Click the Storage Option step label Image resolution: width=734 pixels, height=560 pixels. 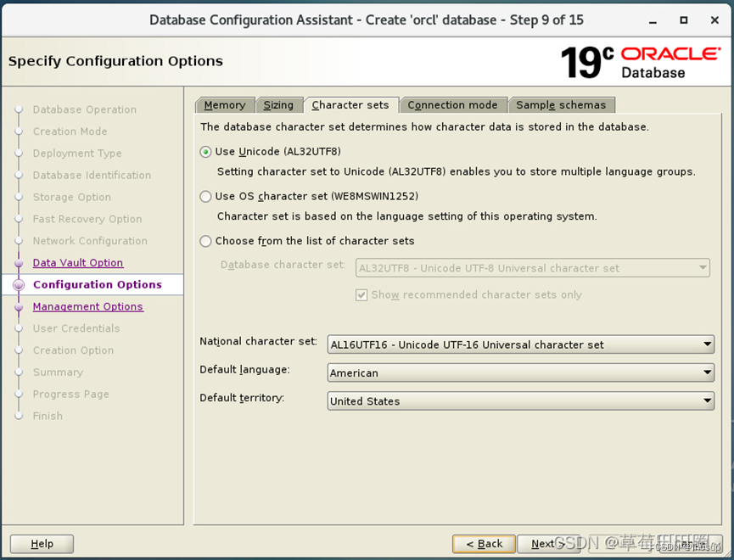click(71, 197)
